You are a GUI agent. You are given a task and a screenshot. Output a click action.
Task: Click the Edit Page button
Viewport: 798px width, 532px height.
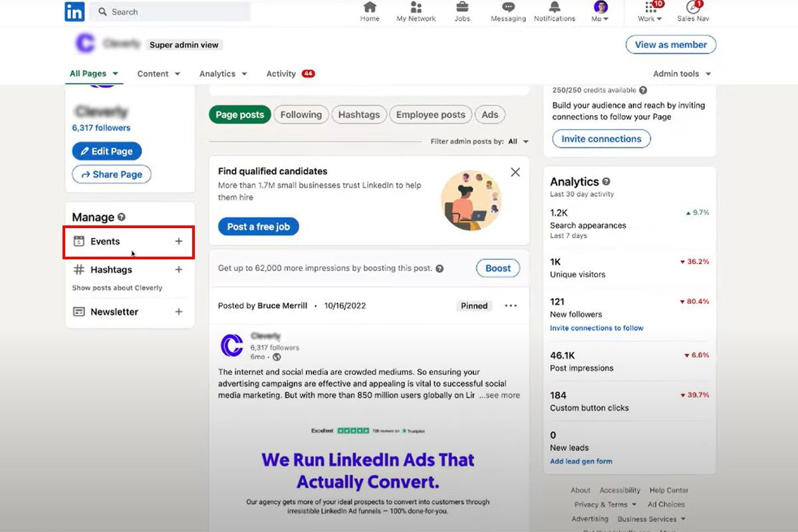pyautogui.click(x=106, y=151)
